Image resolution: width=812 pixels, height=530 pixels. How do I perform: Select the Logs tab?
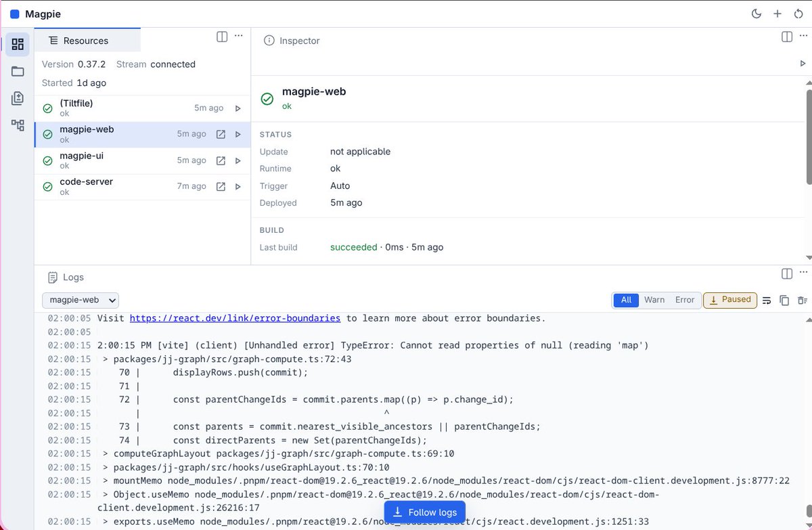click(x=66, y=277)
